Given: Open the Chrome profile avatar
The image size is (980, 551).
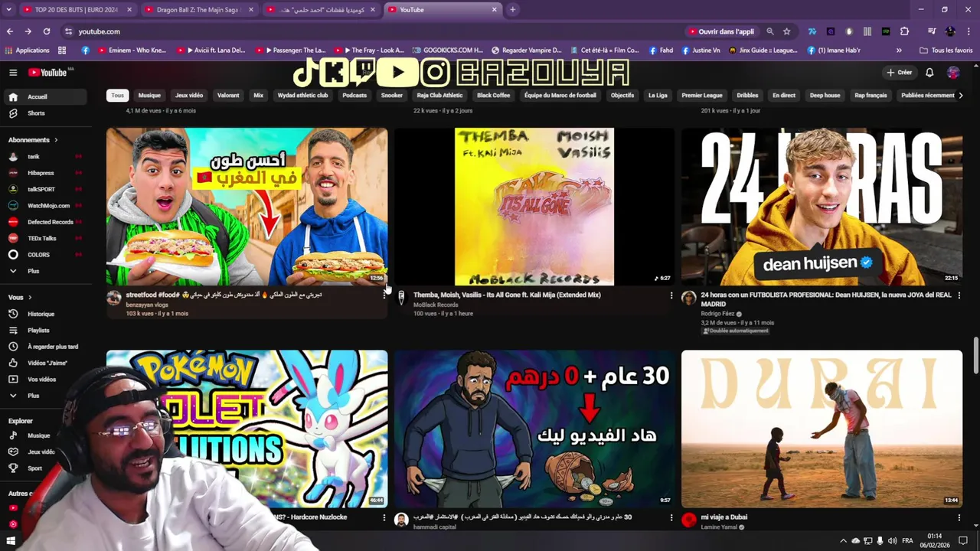Looking at the screenshot, I should [x=950, y=31].
